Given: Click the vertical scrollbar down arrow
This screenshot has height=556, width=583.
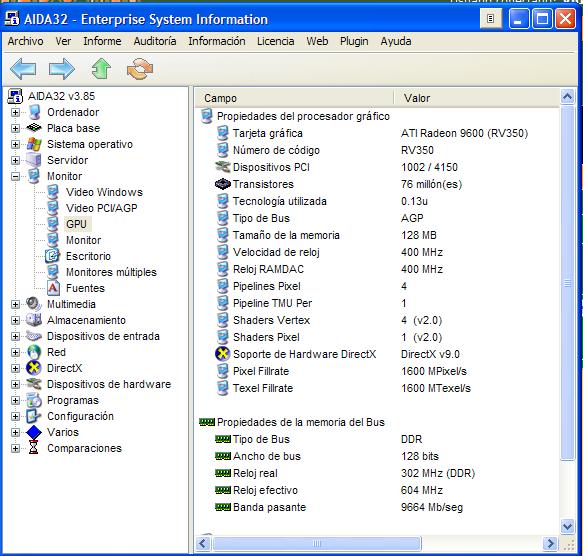Looking at the screenshot, I should pyautogui.click(x=568, y=526).
